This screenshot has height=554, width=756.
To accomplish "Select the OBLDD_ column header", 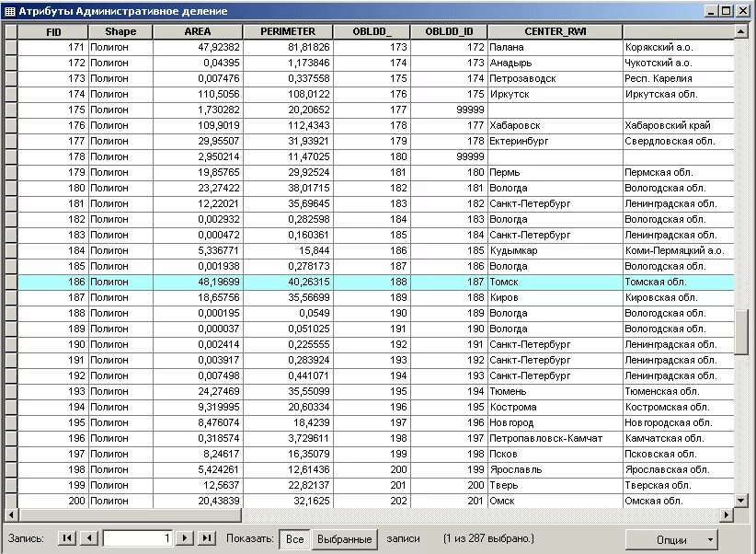I will point(372,32).
